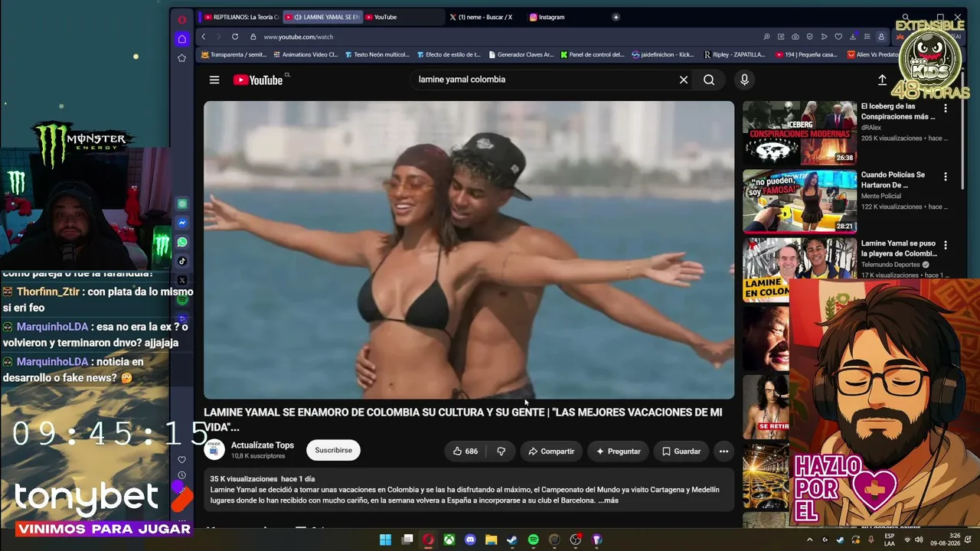Open a new browser tab
This screenshot has width=980, height=551.
[x=616, y=17]
